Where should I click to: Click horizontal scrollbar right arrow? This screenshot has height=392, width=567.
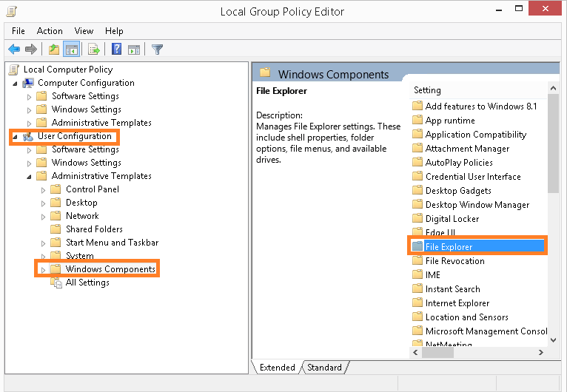click(541, 352)
